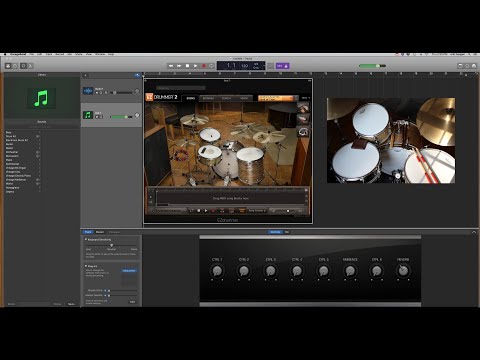
Task: Mute the audio track
Action: pyautogui.click(x=97, y=93)
